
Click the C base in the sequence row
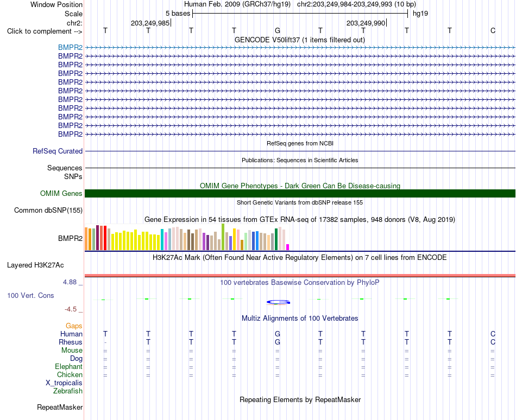point(493,30)
